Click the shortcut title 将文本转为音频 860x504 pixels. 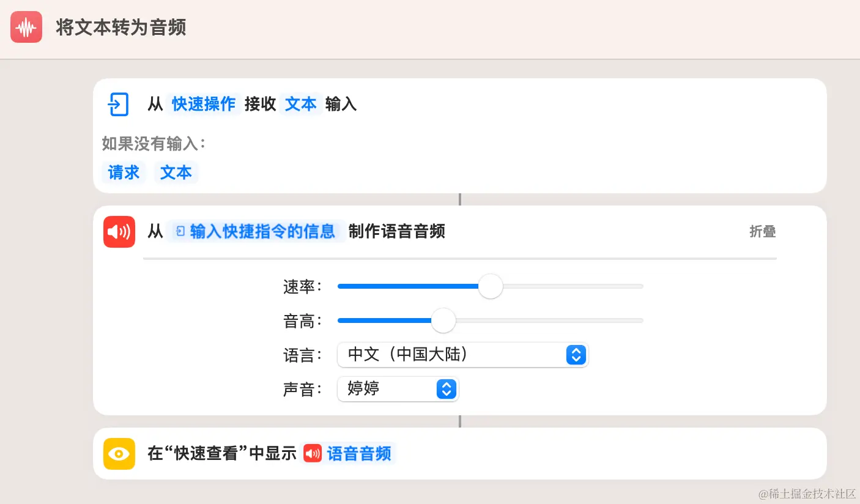click(121, 28)
